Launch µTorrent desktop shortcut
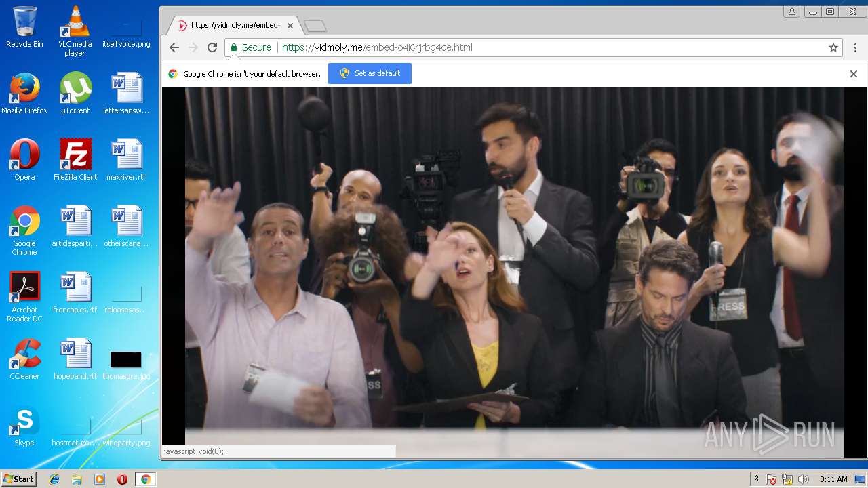868x488 pixels. pyautogui.click(x=75, y=94)
